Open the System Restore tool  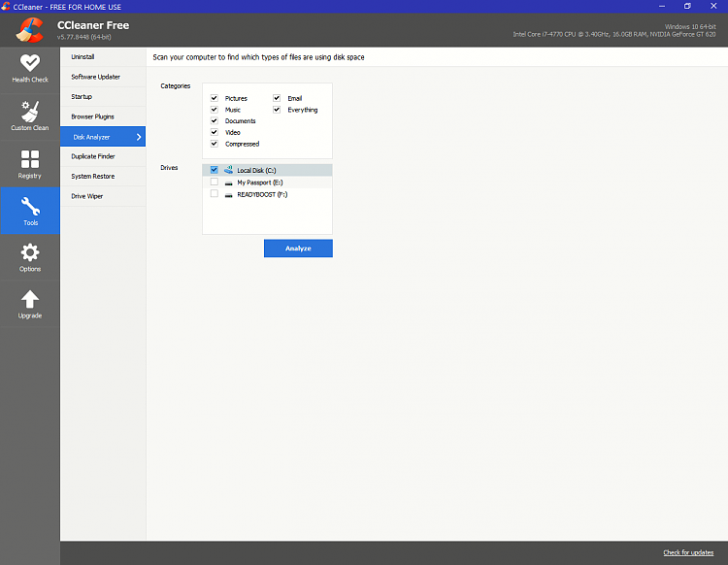click(103, 177)
